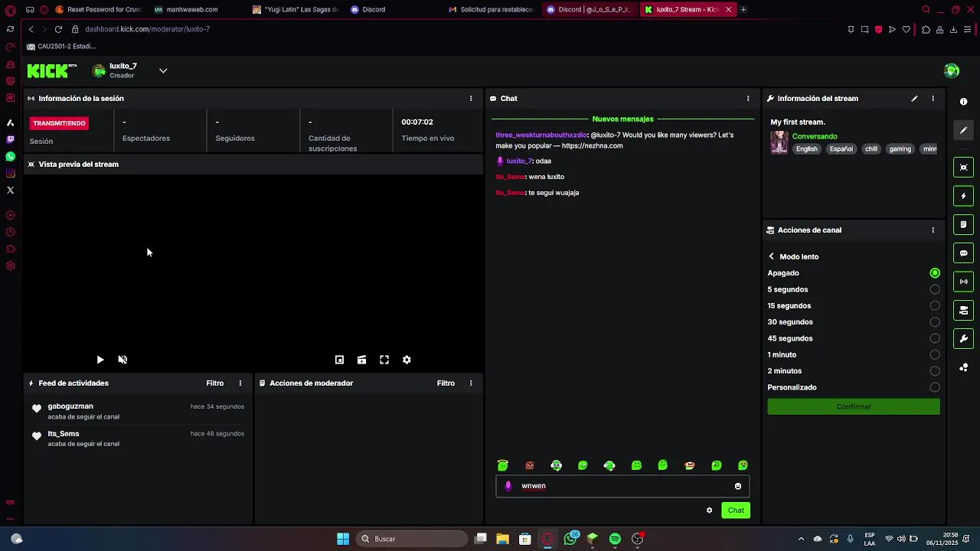Open chat settings gear beside Chat button
The width and height of the screenshot is (980, 551).
coord(709,510)
